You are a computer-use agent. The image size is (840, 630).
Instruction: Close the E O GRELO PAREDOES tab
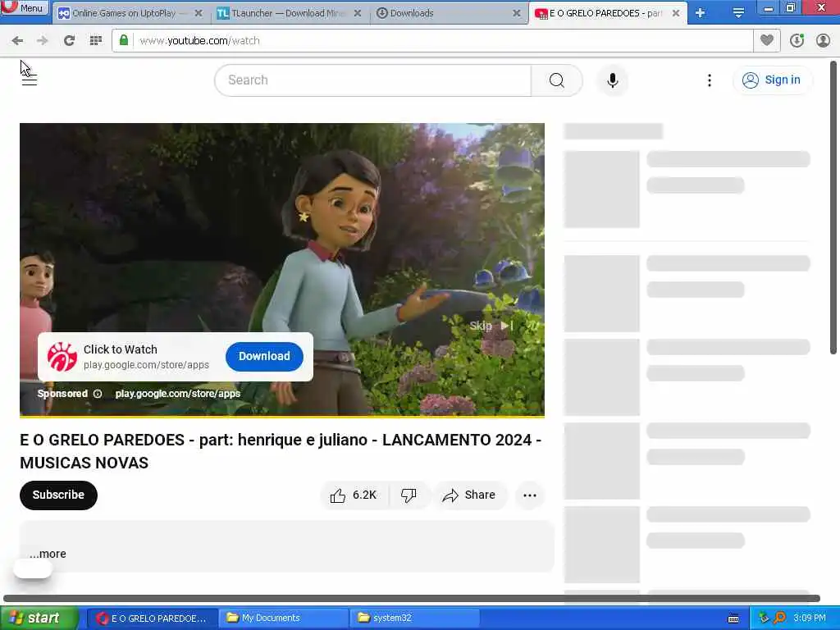click(676, 13)
